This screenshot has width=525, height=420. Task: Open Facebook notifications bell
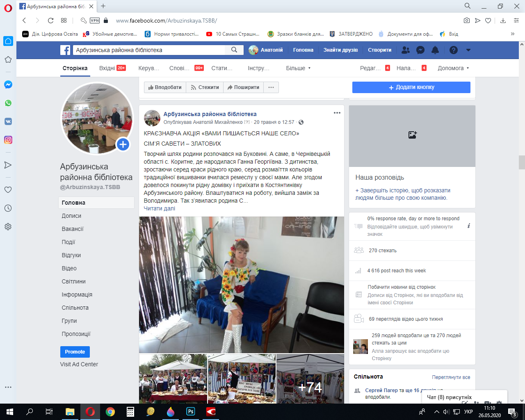[435, 50]
